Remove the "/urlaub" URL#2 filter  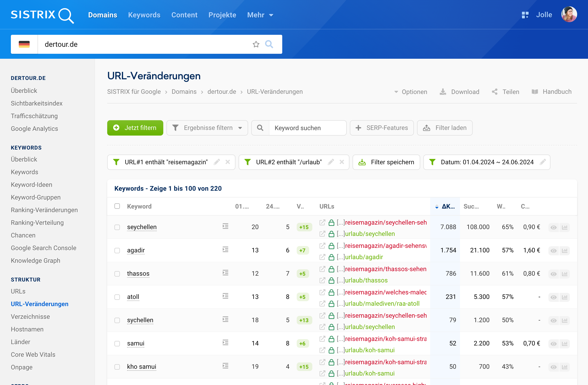tap(342, 162)
